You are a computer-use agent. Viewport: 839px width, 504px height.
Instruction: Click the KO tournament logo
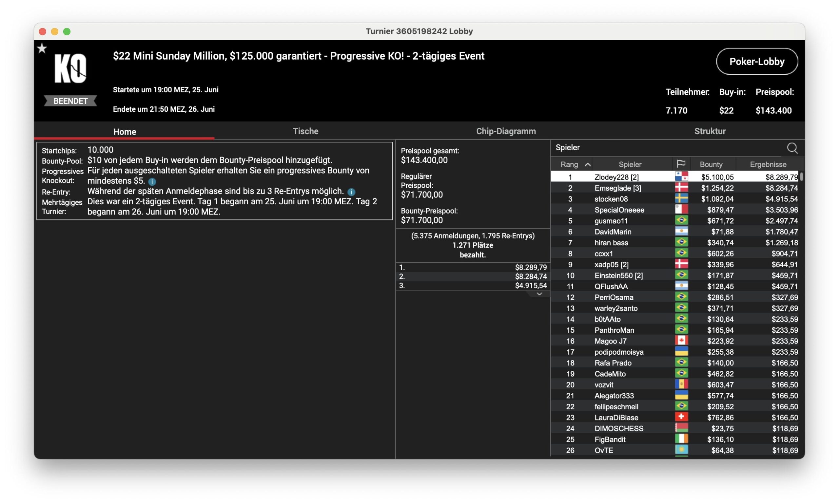[x=70, y=68]
